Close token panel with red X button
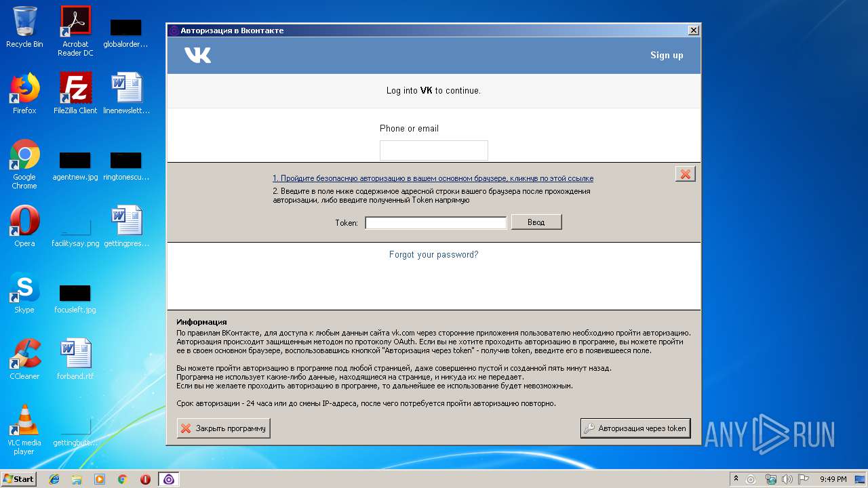The width and height of the screenshot is (868, 488). point(686,174)
